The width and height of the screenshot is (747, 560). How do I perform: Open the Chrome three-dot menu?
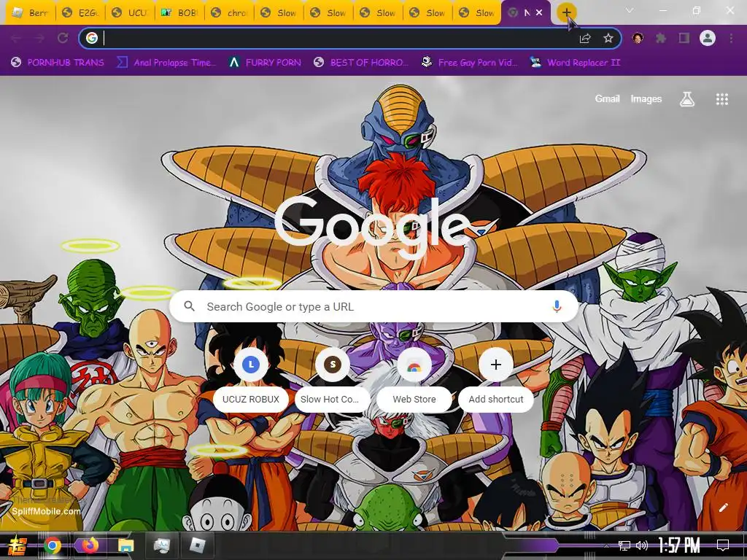pos(731,38)
